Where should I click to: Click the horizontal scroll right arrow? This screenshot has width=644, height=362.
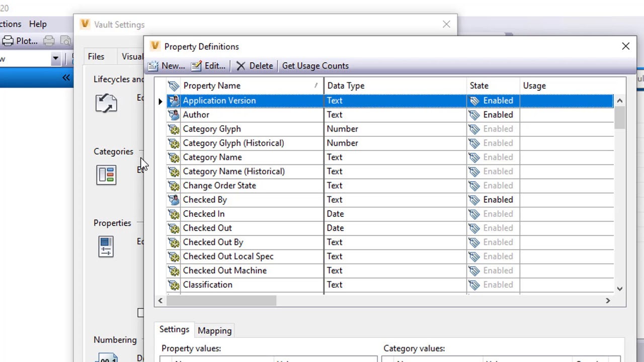tap(608, 301)
